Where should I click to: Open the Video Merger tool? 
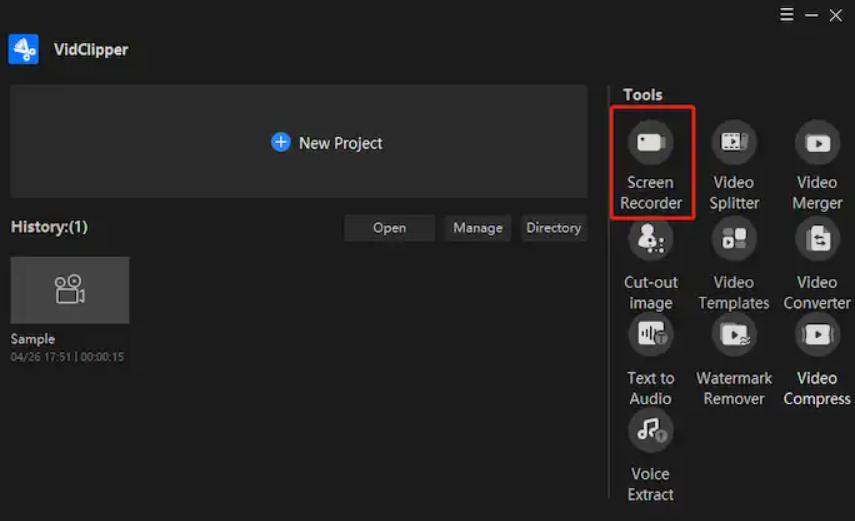[x=817, y=142]
